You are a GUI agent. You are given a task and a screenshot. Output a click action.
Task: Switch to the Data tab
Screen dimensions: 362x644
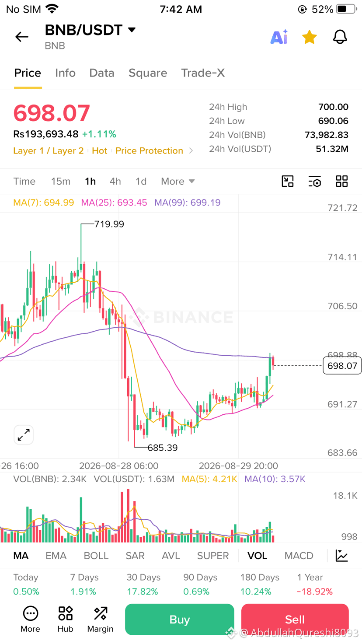point(102,73)
